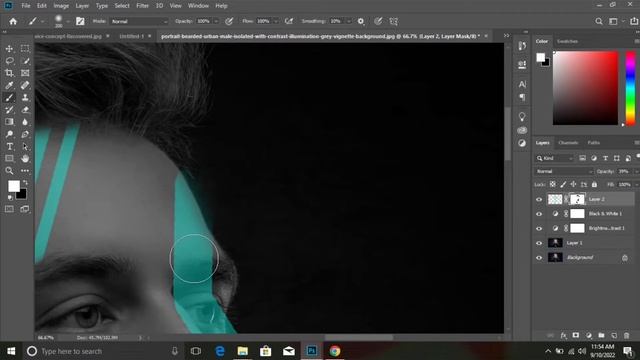This screenshot has width=640, height=360.
Task: Switch to the Swatches tab
Action: coord(567,41)
